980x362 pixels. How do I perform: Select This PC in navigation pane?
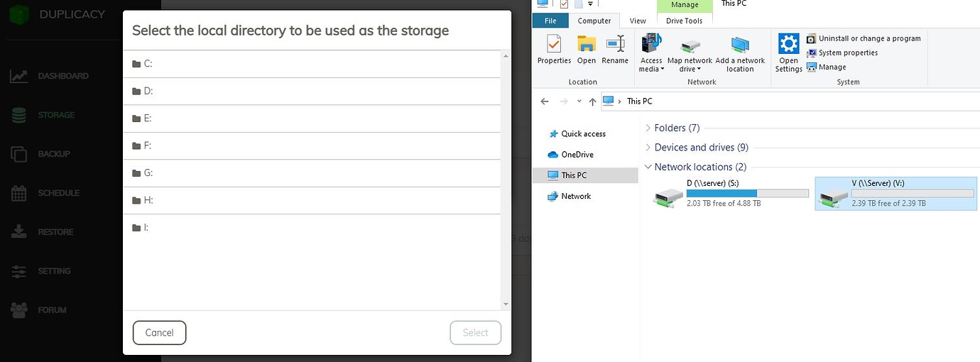click(x=586, y=175)
